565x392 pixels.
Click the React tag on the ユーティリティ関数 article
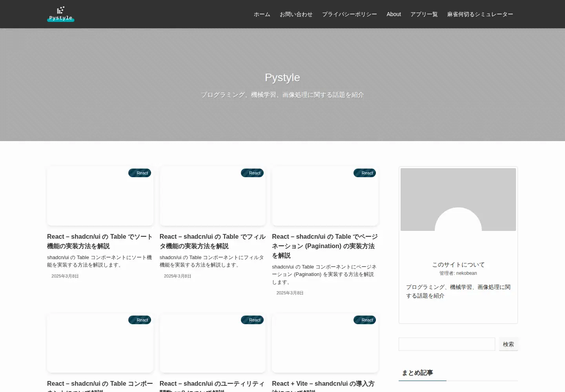252,320
